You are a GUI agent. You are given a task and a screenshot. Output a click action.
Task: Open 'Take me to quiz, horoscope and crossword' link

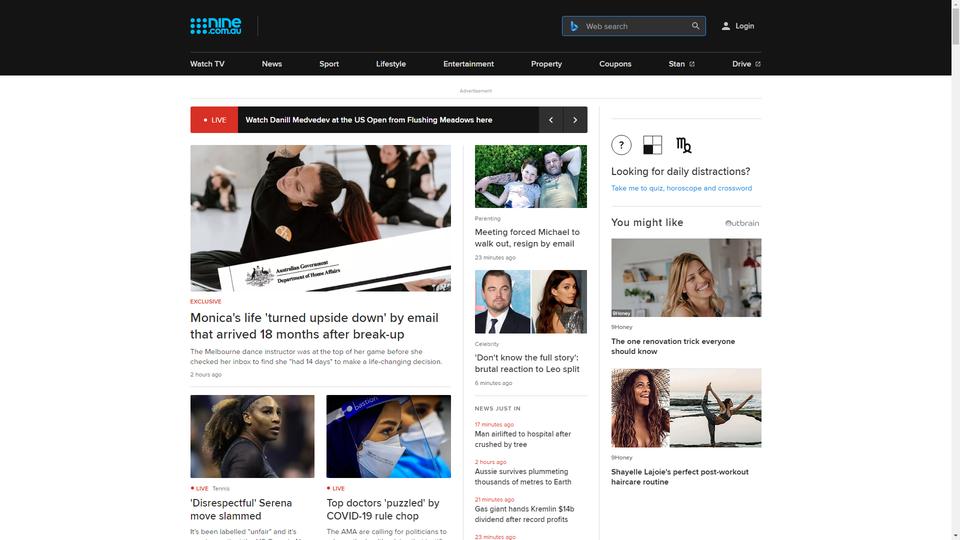681,188
